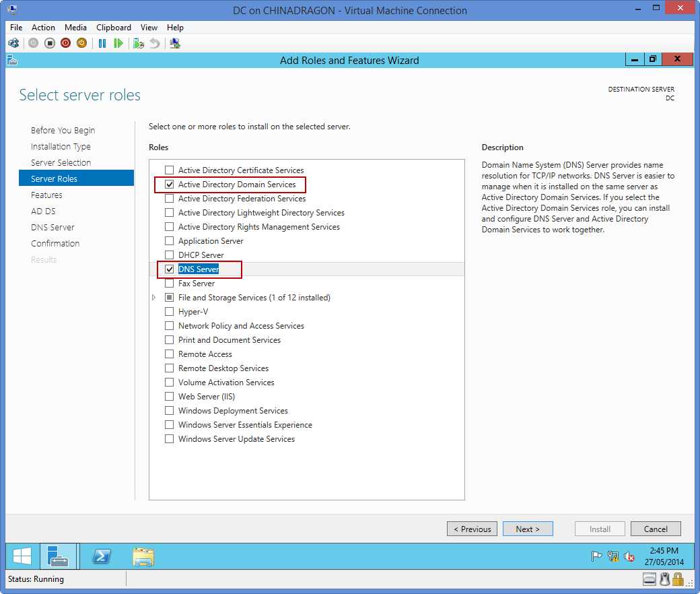Enable the Application Server role
700x594 pixels.
coord(169,240)
